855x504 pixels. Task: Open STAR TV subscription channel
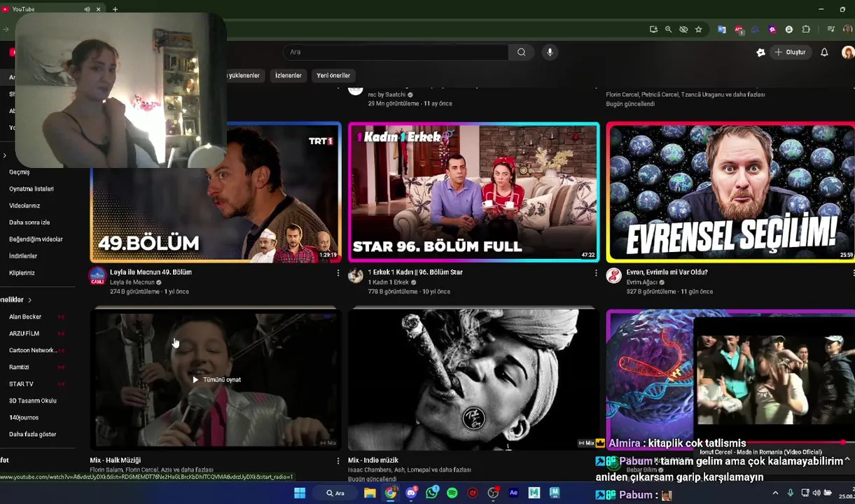tap(21, 384)
